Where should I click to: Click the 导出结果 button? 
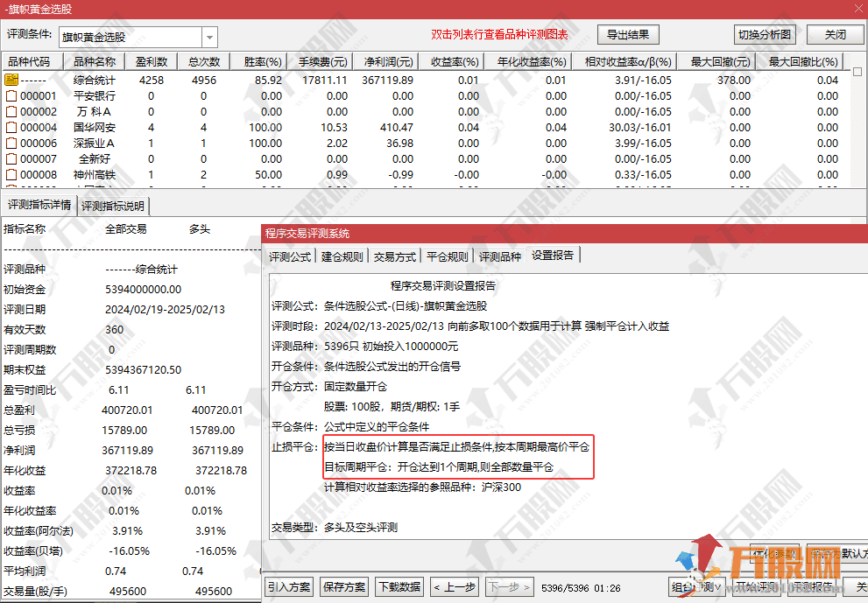(628, 34)
